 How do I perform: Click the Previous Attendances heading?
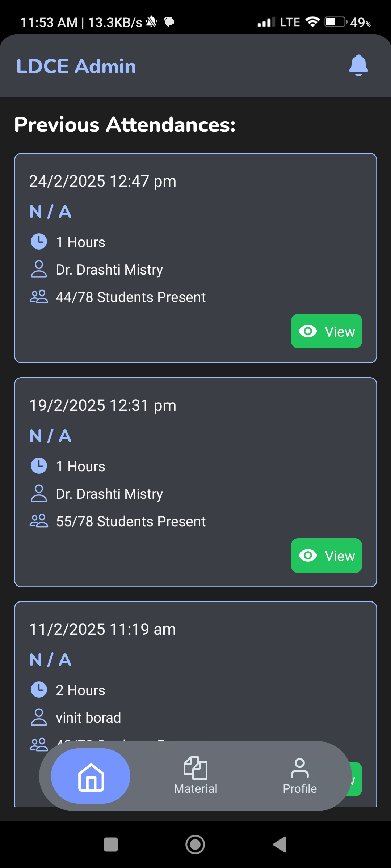[x=125, y=125]
